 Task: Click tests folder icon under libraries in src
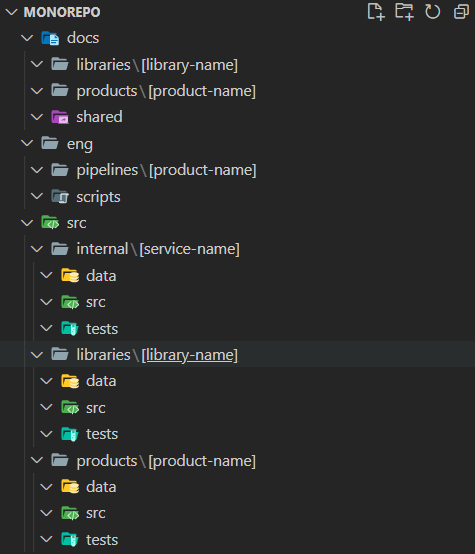(70, 434)
